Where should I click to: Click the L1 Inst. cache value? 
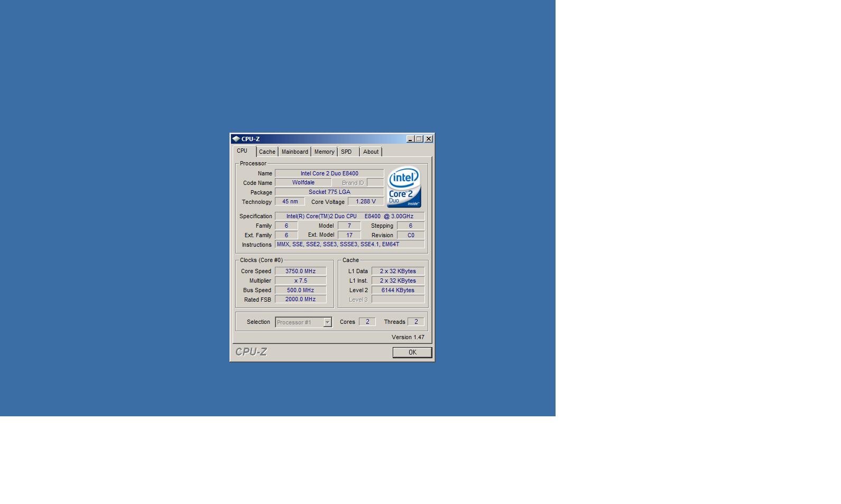click(398, 281)
